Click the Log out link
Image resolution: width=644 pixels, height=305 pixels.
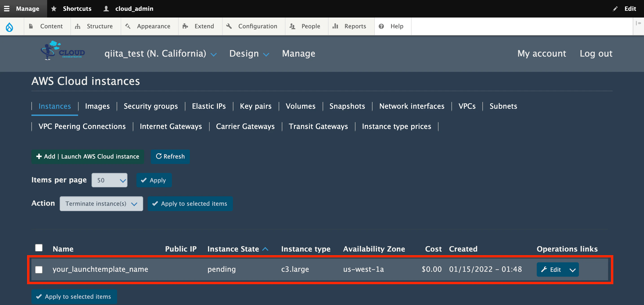[x=596, y=53]
